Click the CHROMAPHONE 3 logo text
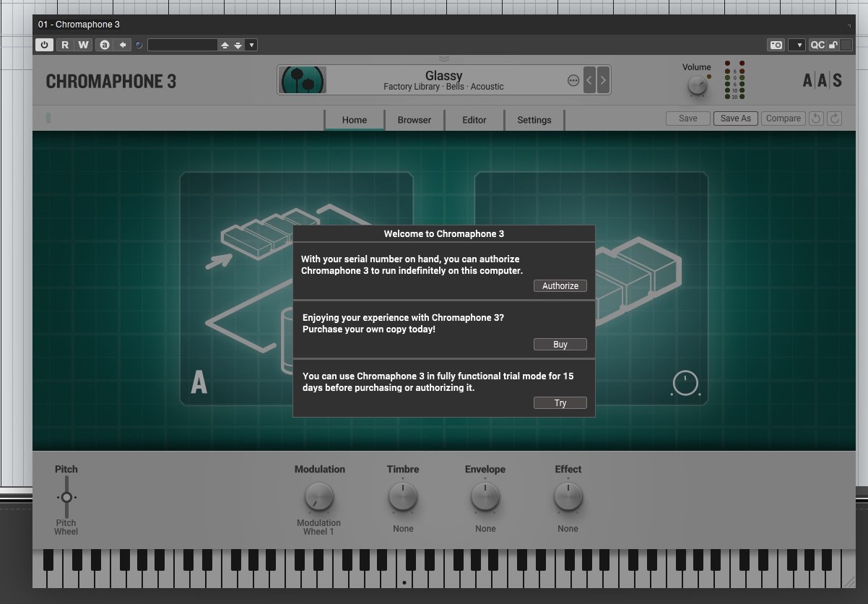The width and height of the screenshot is (868, 604). pos(111,81)
